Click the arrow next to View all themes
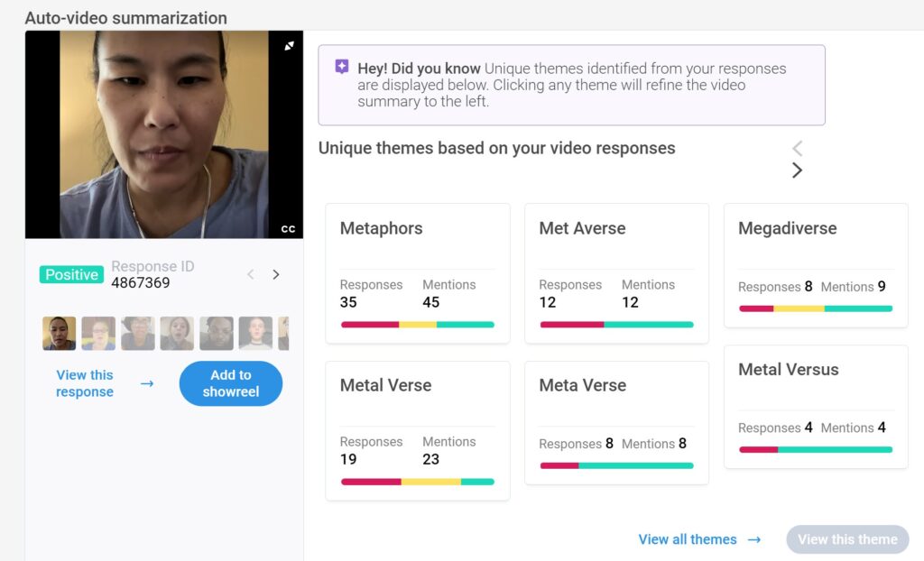 pyautogui.click(x=754, y=539)
